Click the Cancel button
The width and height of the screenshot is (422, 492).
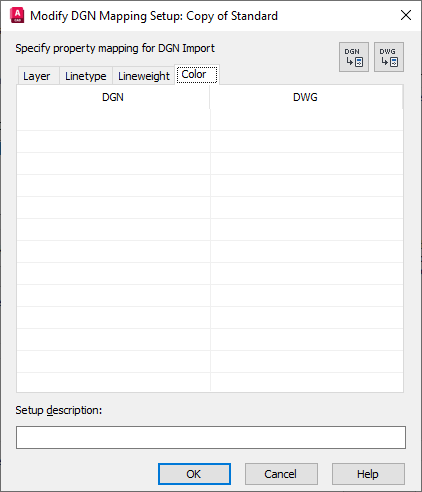(x=281, y=474)
